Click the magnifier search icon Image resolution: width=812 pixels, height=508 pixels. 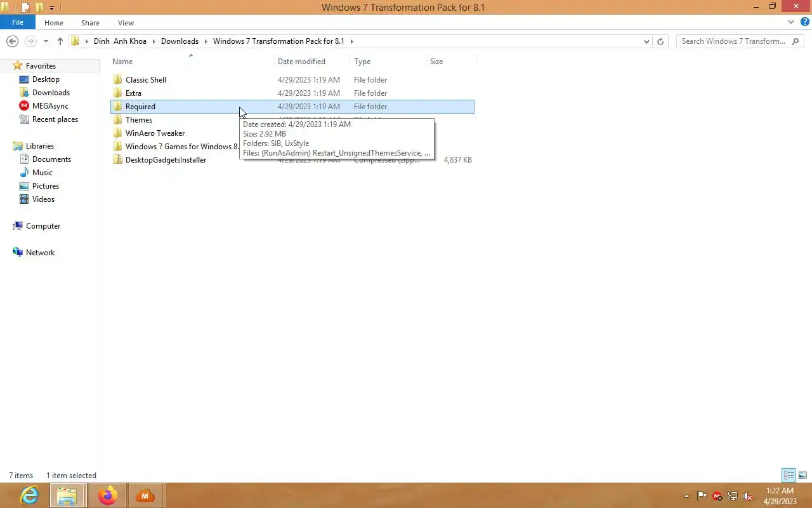click(x=796, y=41)
